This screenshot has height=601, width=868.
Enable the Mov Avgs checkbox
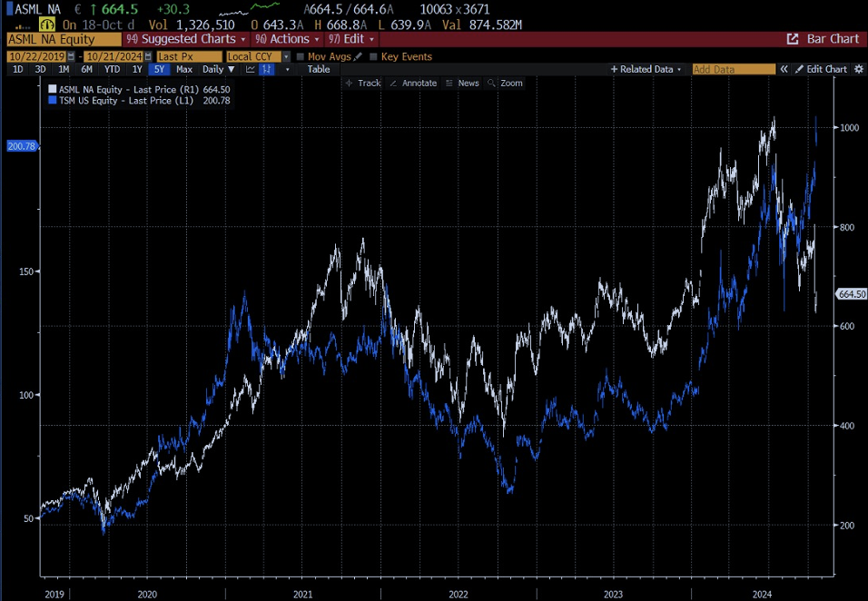click(301, 56)
